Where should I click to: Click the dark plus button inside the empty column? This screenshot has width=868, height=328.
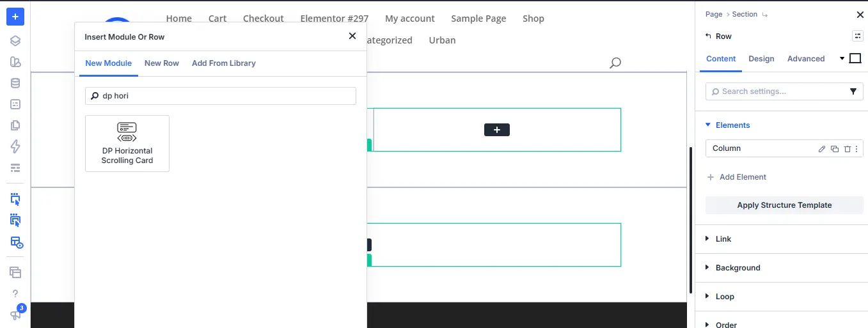(497, 130)
